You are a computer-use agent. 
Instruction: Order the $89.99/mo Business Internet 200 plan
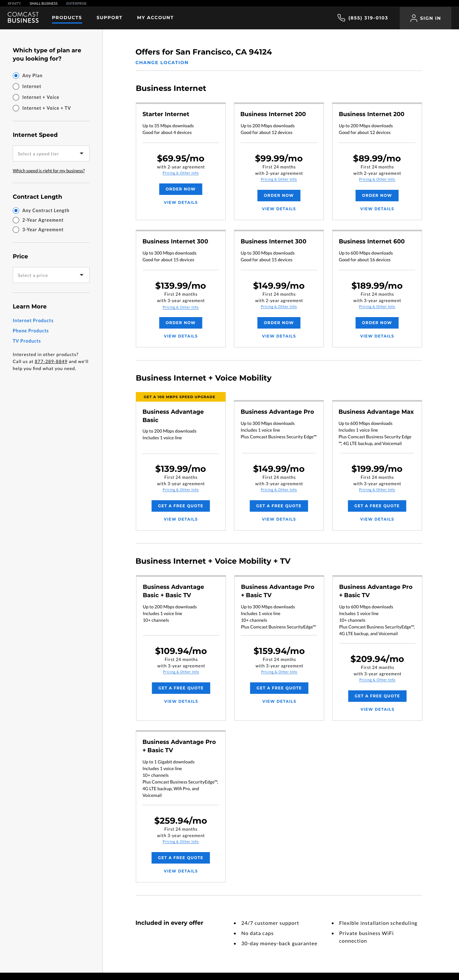376,196
